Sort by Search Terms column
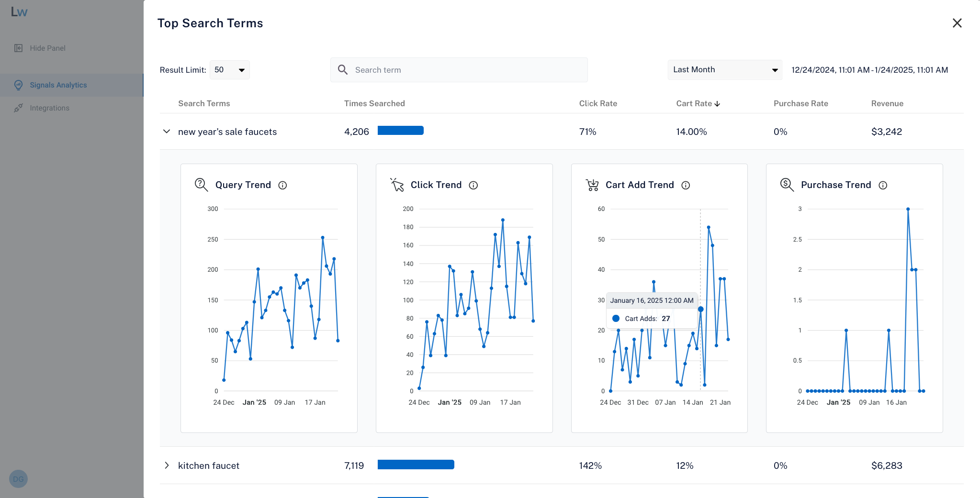Viewport: 980px width, 498px height. 204,103
